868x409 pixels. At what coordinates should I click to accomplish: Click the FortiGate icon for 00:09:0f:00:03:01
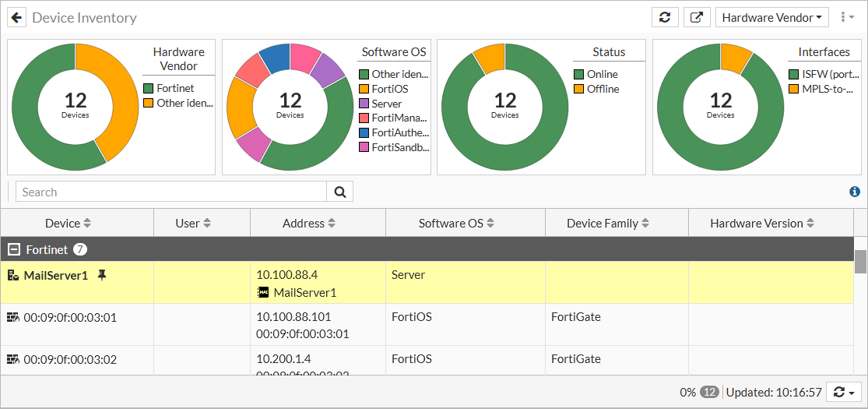[x=13, y=317]
